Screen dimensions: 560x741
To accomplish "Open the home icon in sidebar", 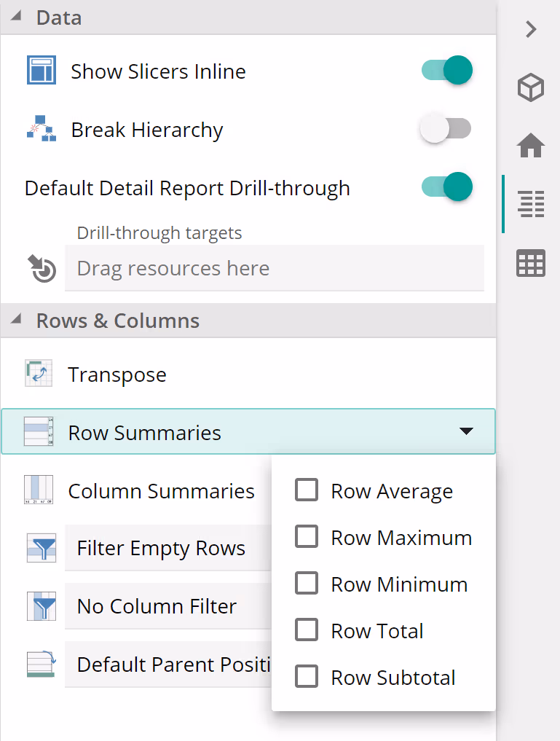I will click(x=531, y=146).
